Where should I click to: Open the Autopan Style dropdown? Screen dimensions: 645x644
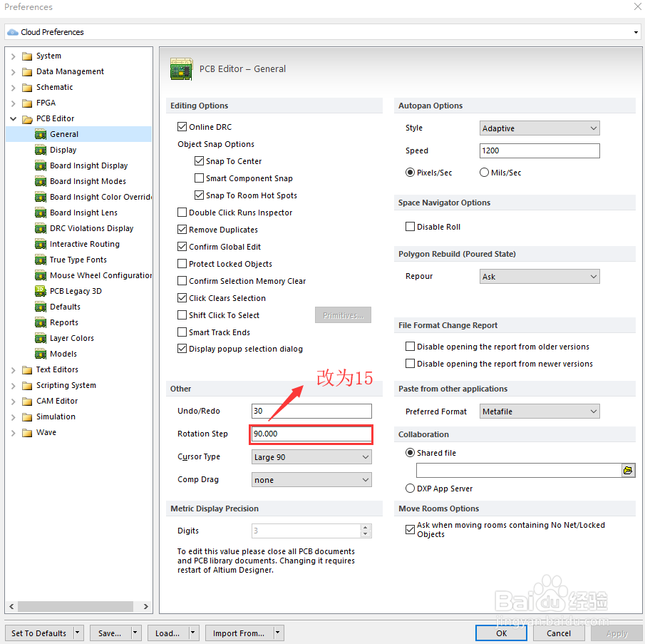tap(540, 128)
